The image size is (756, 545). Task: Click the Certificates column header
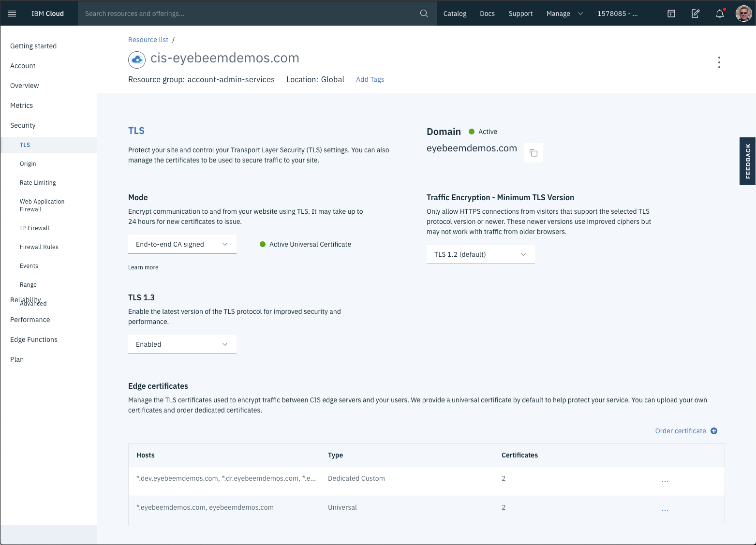(519, 455)
